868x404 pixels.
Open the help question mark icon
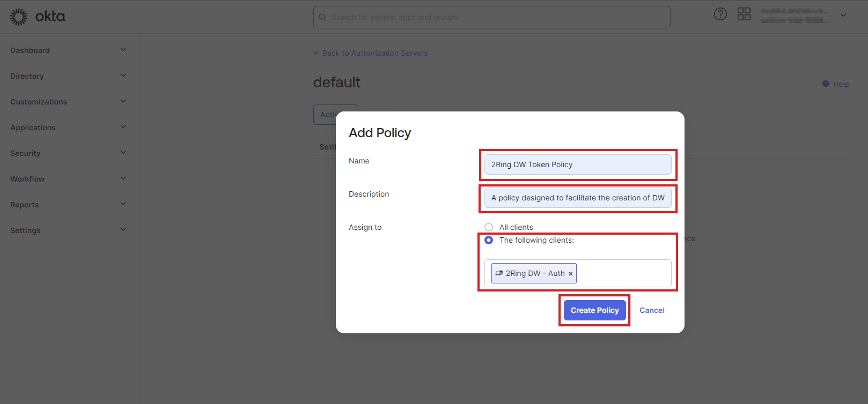(720, 14)
